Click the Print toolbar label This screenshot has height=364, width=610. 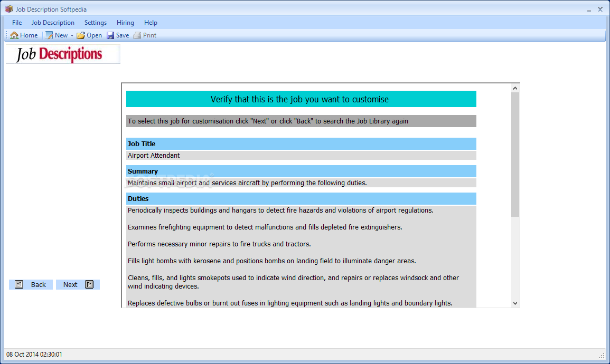tap(149, 35)
